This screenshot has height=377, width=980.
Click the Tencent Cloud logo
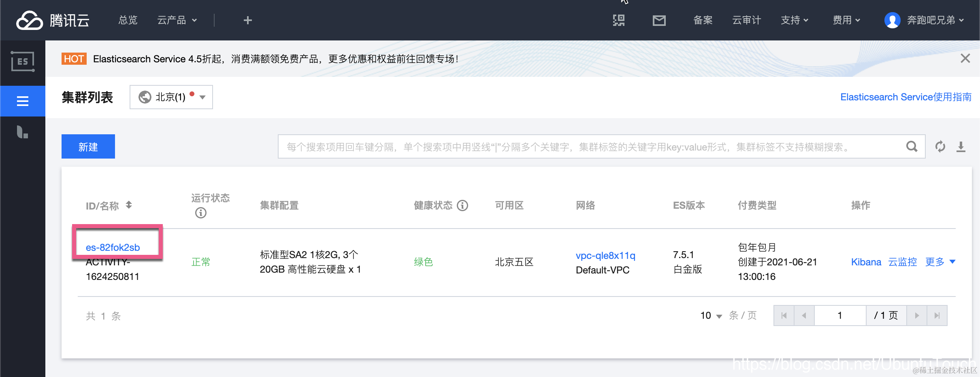pos(53,20)
